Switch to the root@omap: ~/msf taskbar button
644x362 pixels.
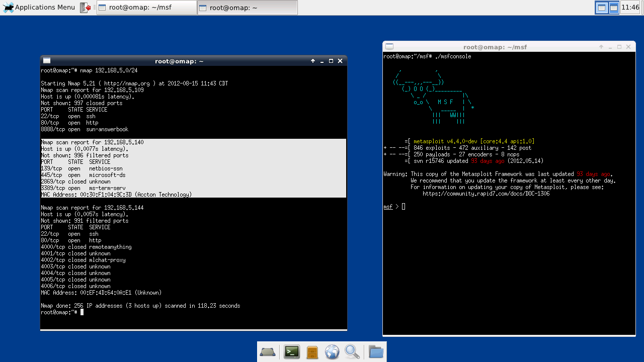point(146,8)
